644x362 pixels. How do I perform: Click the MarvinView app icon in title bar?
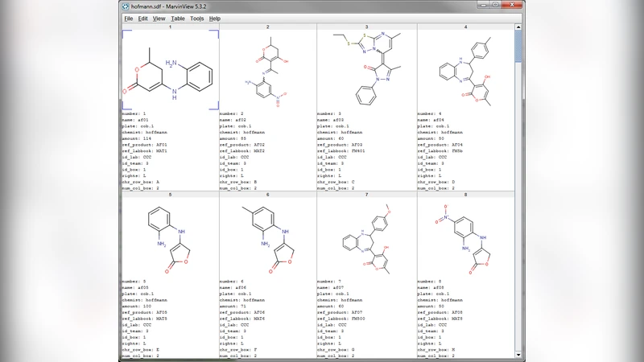coord(126,6)
